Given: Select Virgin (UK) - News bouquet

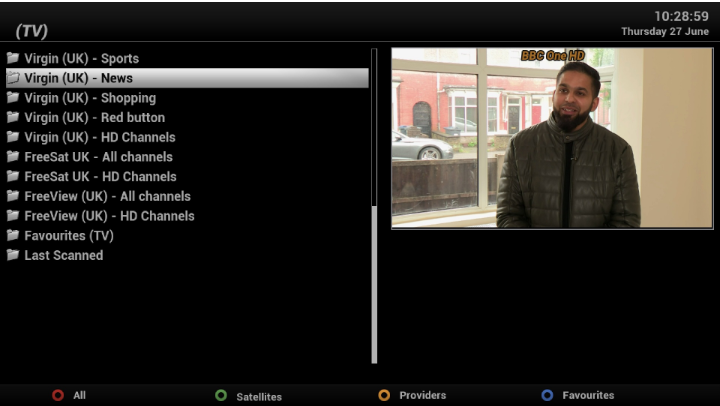Looking at the screenshot, I should pyautogui.click(x=187, y=78).
